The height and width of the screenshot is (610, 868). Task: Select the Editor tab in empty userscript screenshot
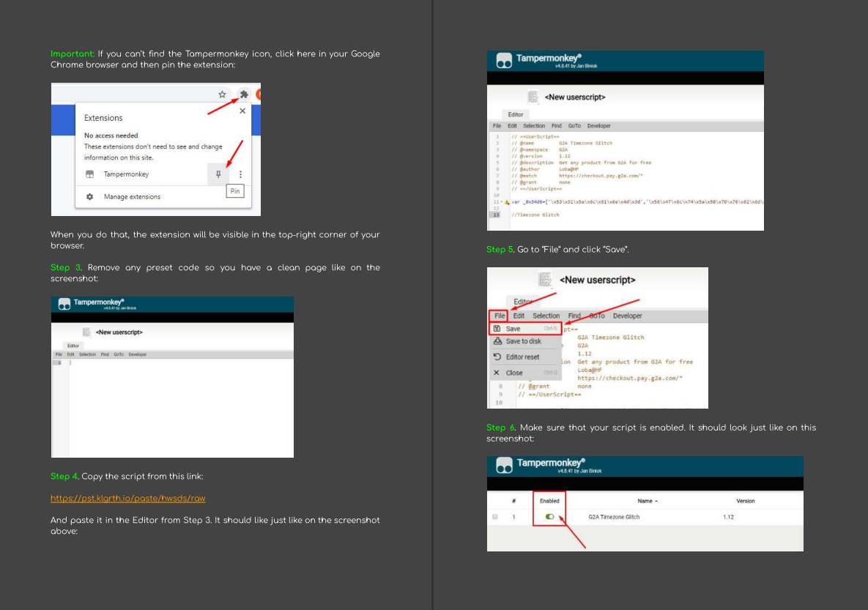point(73,346)
